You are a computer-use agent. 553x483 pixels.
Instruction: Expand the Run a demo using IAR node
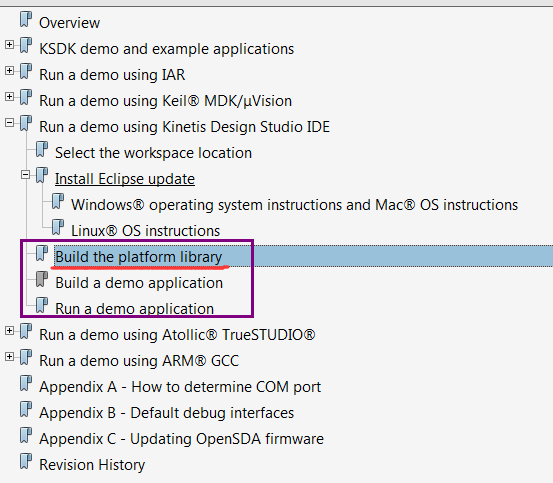click(10, 71)
